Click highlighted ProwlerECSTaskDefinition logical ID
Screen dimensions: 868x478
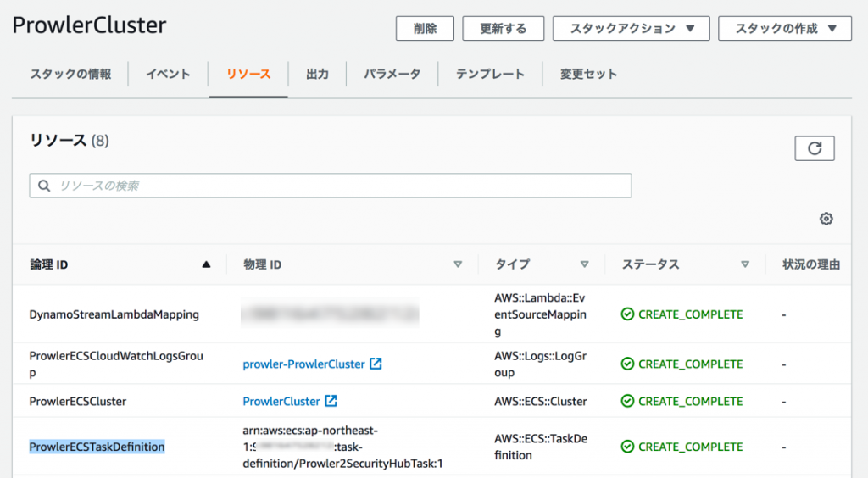(x=97, y=447)
